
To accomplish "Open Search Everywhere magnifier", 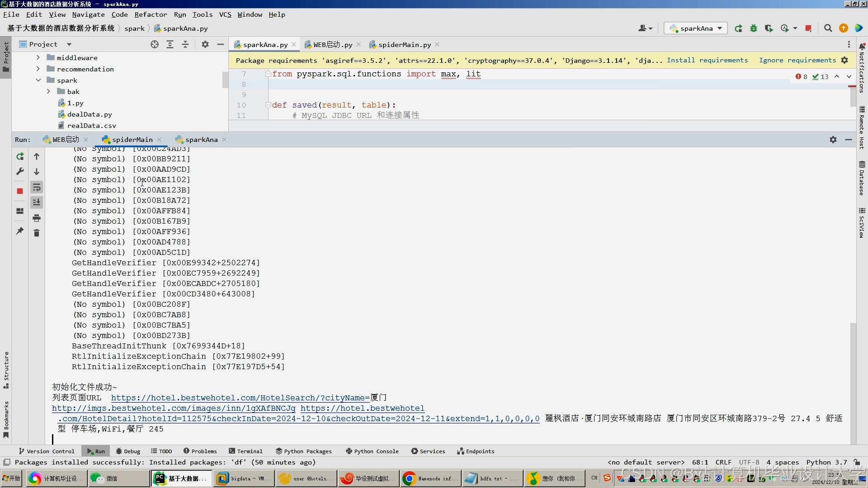I will click(x=828, y=28).
